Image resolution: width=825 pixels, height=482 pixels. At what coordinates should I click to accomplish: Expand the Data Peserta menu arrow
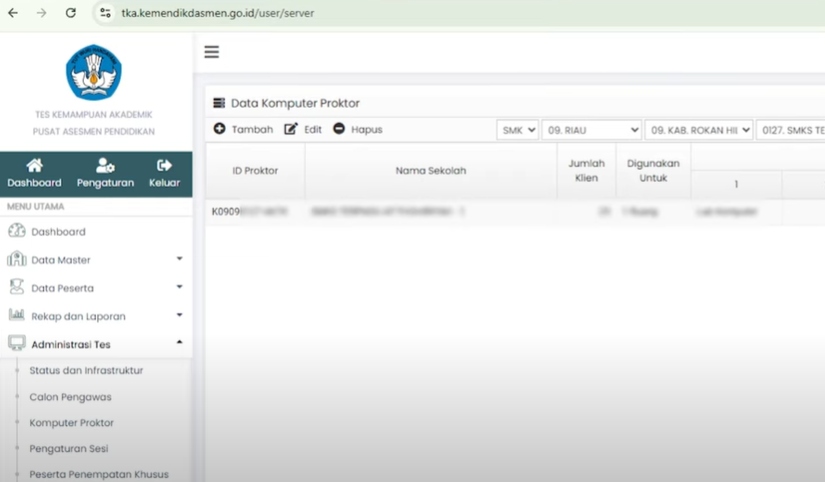[179, 287]
